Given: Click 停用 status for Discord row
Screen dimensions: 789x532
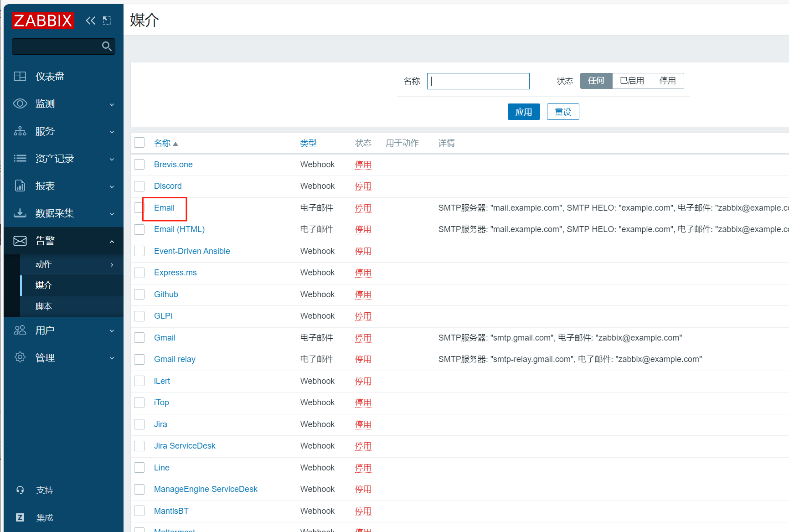Looking at the screenshot, I should point(363,186).
